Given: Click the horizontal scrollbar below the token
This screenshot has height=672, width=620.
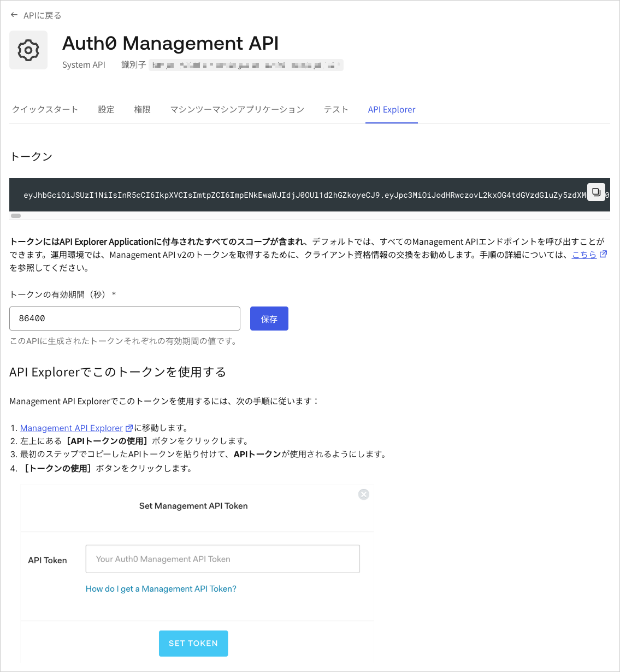Looking at the screenshot, I should (15, 215).
